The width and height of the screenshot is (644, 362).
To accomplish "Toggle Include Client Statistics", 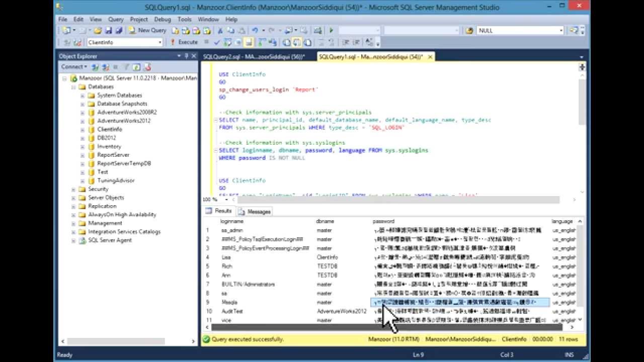I will (x=272, y=42).
